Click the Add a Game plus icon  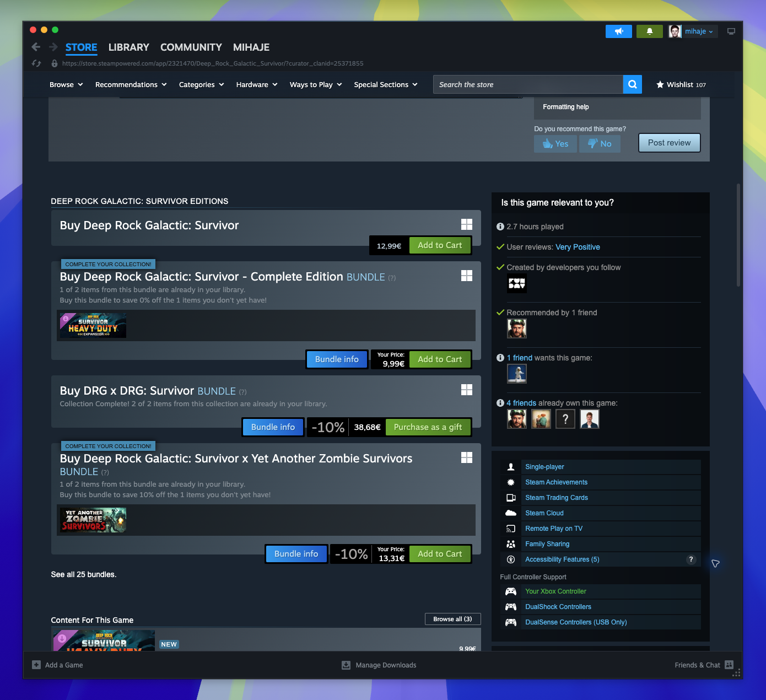pos(36,665)
